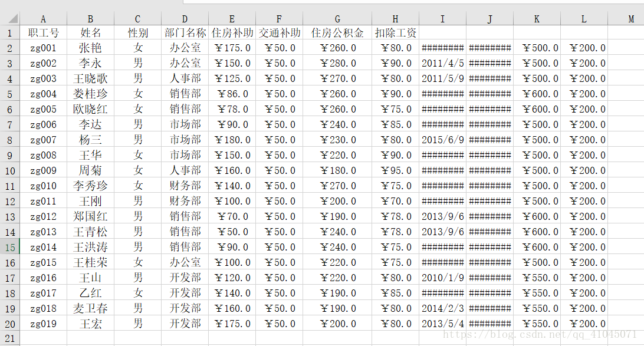Select name cell 娄桂珍

coord(90,94)
